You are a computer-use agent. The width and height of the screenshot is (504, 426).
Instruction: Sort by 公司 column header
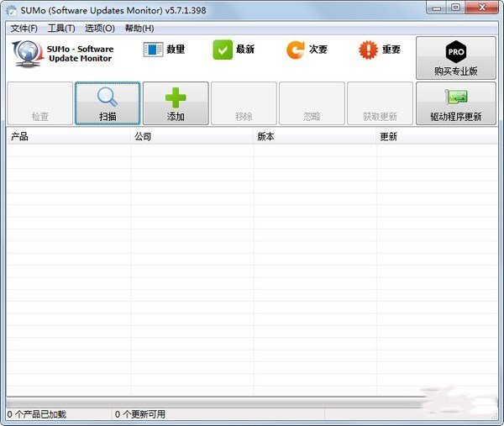pyautogui.click(x=192, y=137)
